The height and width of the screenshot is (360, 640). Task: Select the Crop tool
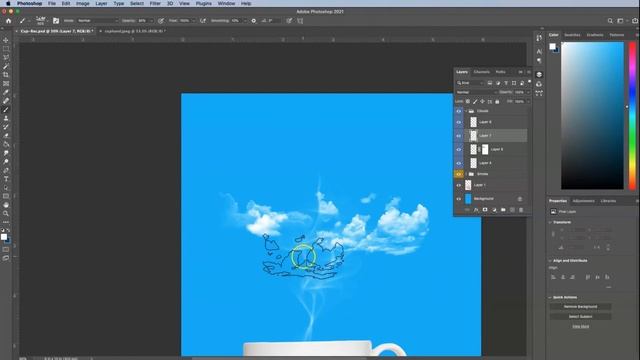click(6, 75)
